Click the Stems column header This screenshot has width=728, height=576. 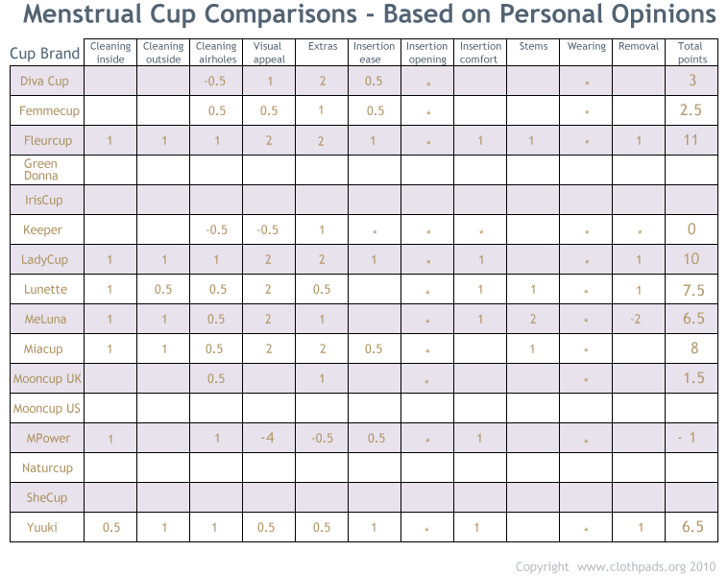pyautogui.click(x=533, y=46)
